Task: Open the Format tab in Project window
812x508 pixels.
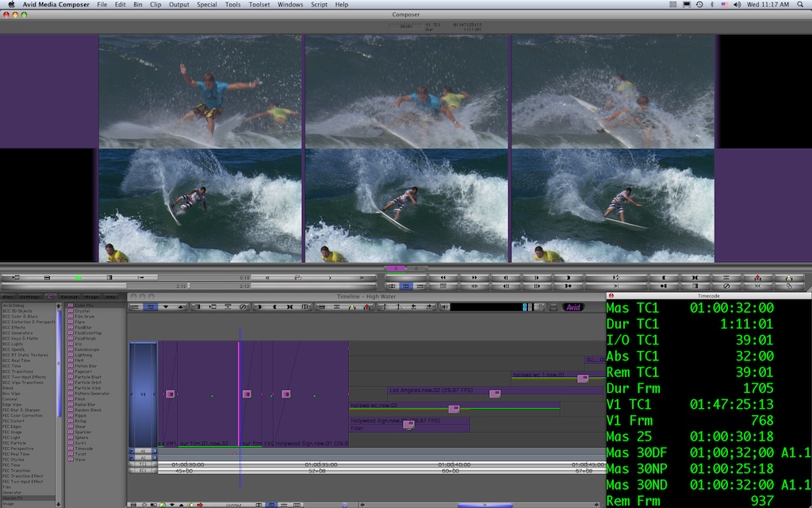Action: [70, 297]
